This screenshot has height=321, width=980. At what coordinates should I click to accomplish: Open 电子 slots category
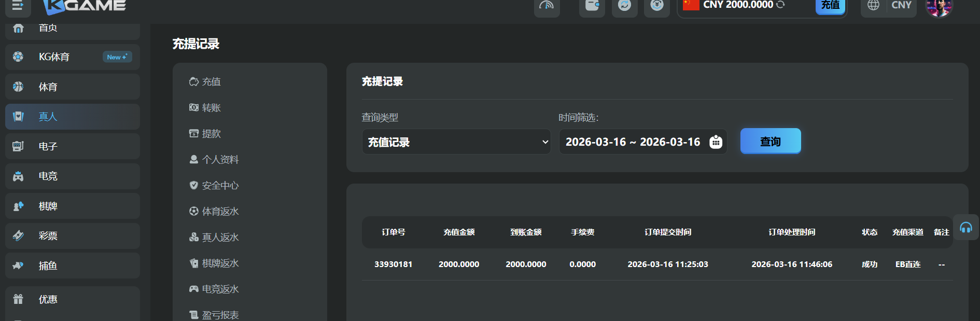coord(73,146)
